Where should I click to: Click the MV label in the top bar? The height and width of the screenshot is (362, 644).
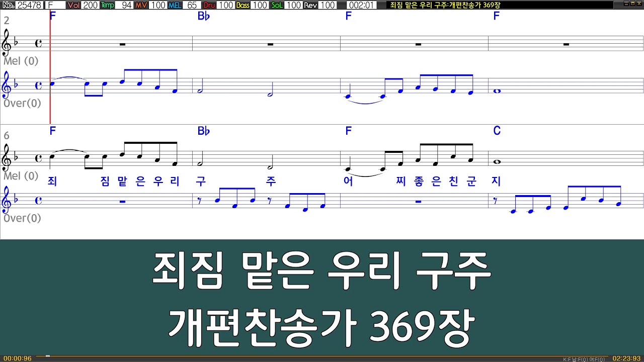click(x=141, y=5)
